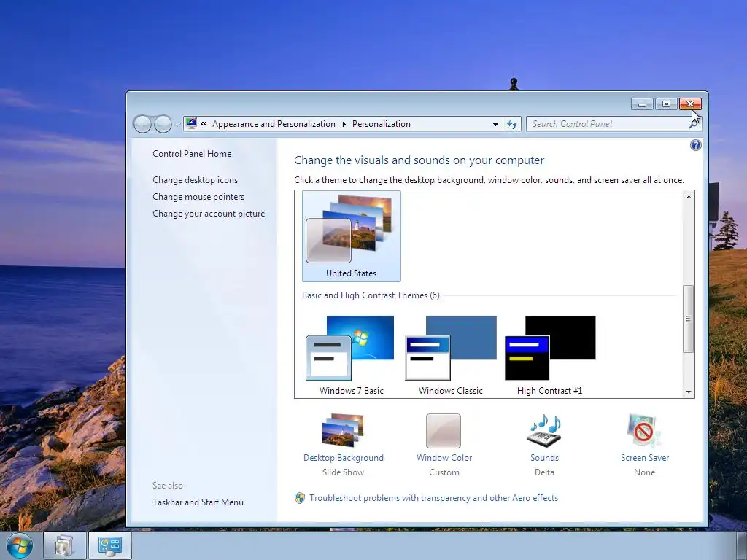Click the search magnifier icon

coord(693,124)
